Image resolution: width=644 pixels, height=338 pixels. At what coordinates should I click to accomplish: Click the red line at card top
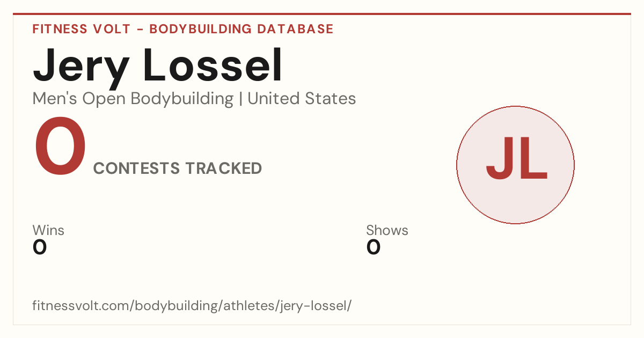322,14
